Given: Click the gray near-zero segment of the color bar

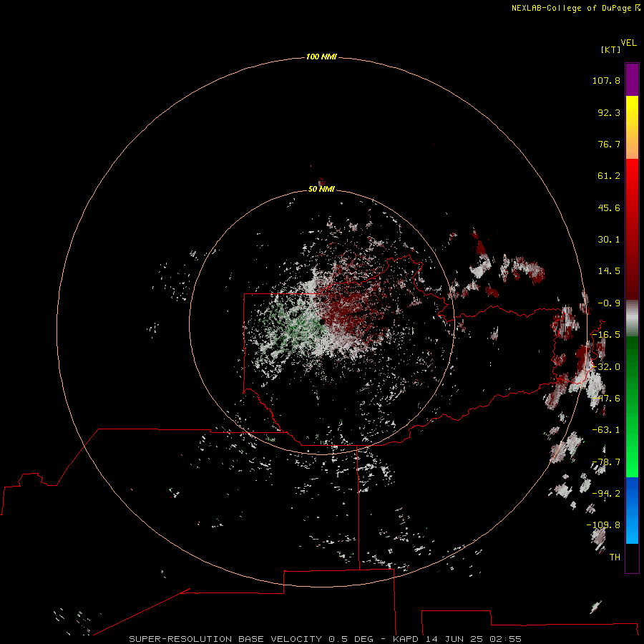Looking at the screenshot, I should click(632, 318).
